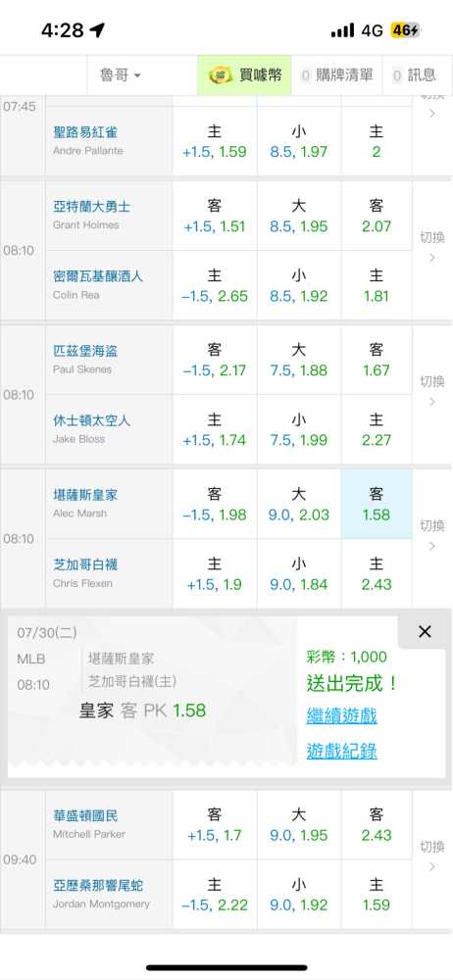Screen dimensions: 453x980
Task: Open the 訊息 messages tab
Action: (x=418, y=75)
